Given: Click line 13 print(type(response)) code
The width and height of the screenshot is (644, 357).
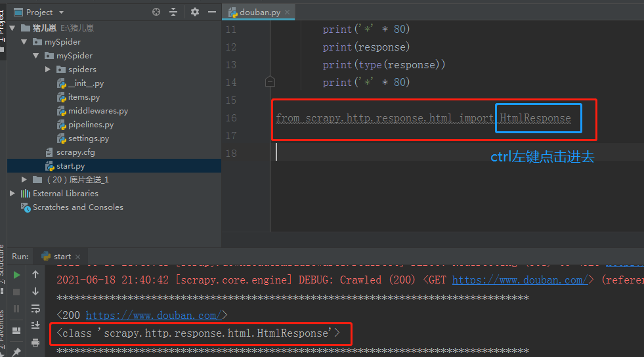Looking at the screenshot, I should tap(383, 65).
